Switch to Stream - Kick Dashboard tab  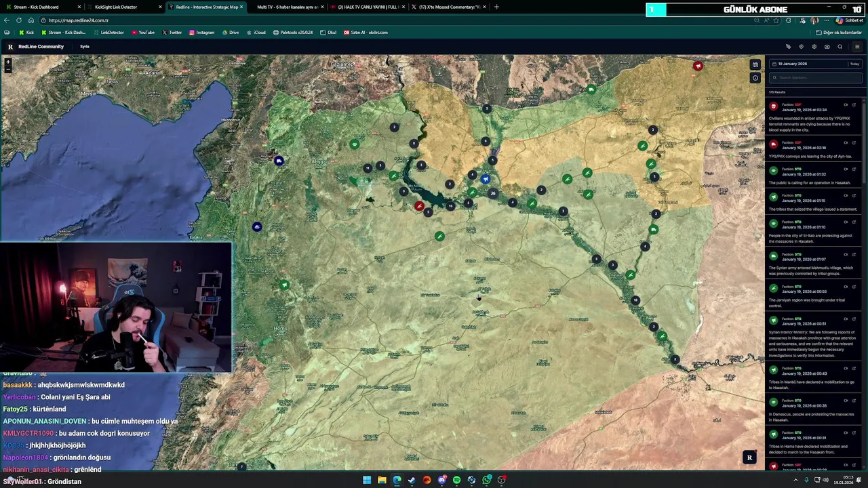tap(41, 7)
